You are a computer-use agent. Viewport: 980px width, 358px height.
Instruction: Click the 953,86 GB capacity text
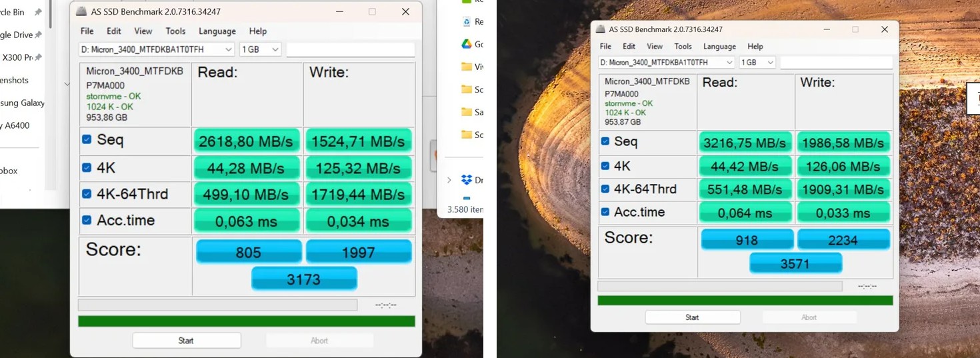click(x=107, y=117)
